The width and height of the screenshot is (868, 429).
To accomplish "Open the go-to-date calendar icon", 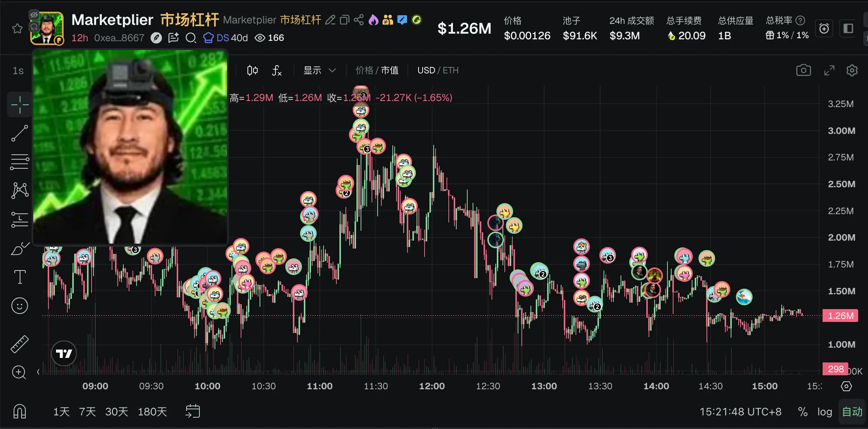I will (x=193, y=411).
